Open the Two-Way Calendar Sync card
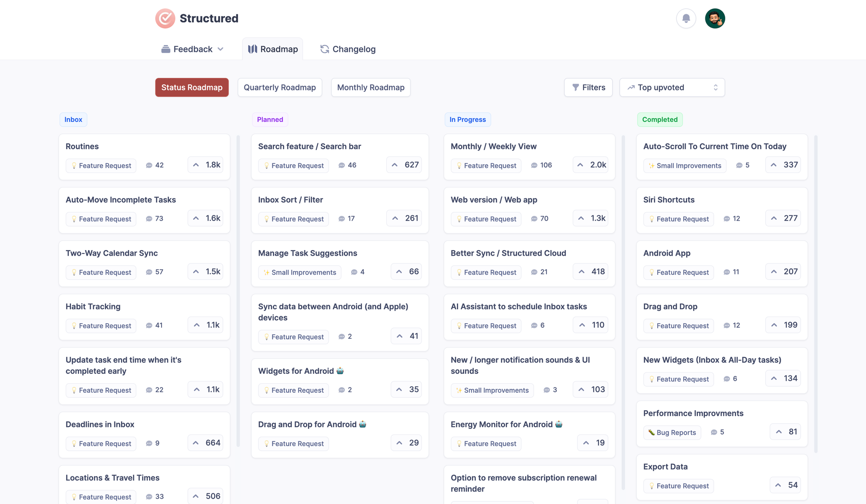The width and height of the screenshot is (866, 504). 112,253
